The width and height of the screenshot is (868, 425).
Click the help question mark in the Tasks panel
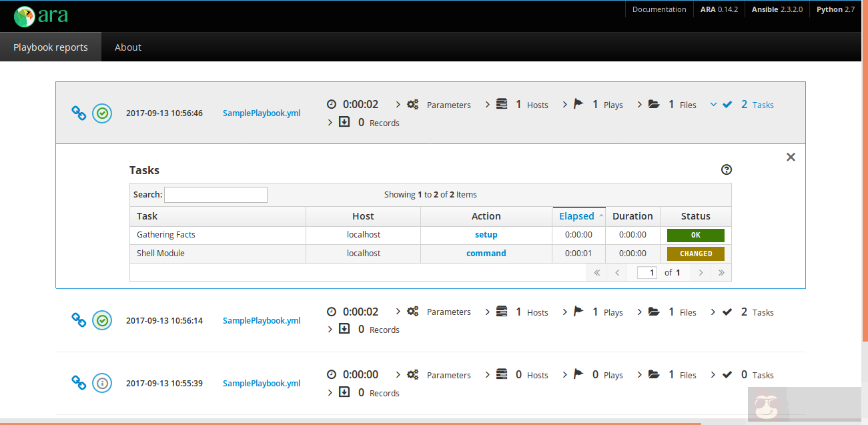[x=727, y=170]
